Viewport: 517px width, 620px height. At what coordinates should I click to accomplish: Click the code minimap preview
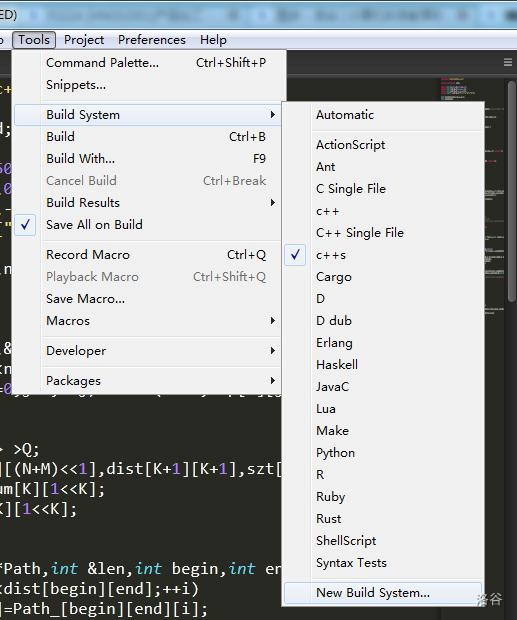point(494,198)
